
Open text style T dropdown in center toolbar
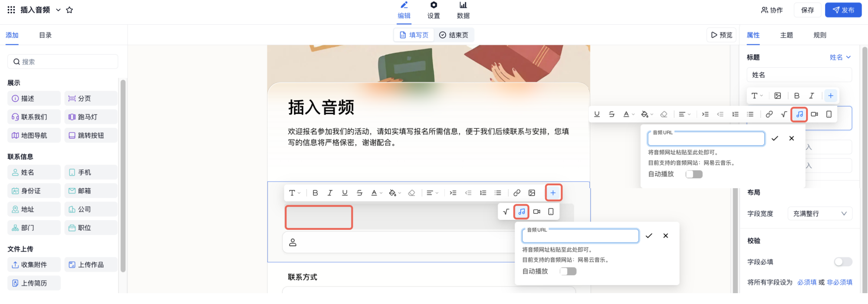tap(295, 193)
